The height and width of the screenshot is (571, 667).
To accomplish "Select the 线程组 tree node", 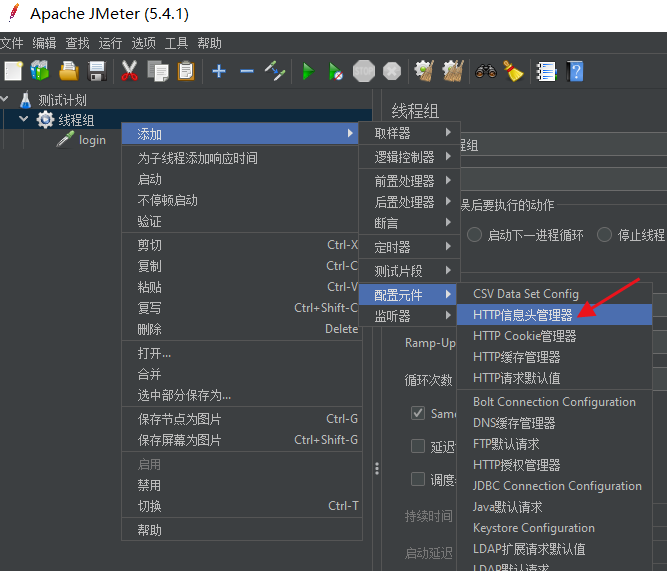I will (76, 120).
